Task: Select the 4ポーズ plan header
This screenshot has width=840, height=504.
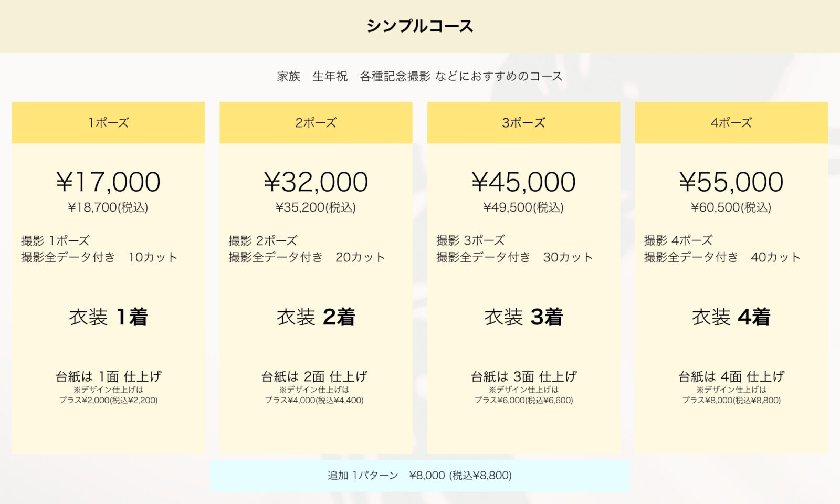Action: coord(731,123)
